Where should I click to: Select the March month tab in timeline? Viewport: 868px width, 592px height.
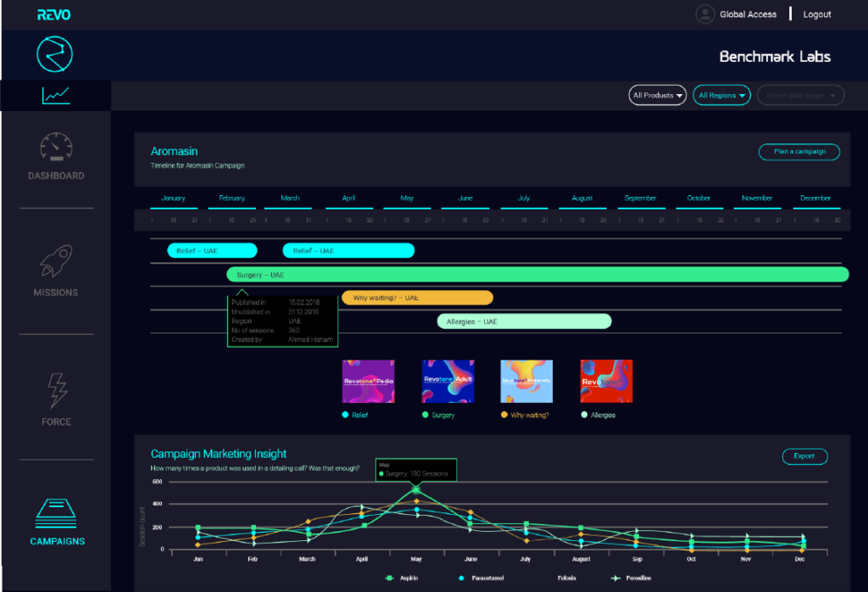[290, 198]
